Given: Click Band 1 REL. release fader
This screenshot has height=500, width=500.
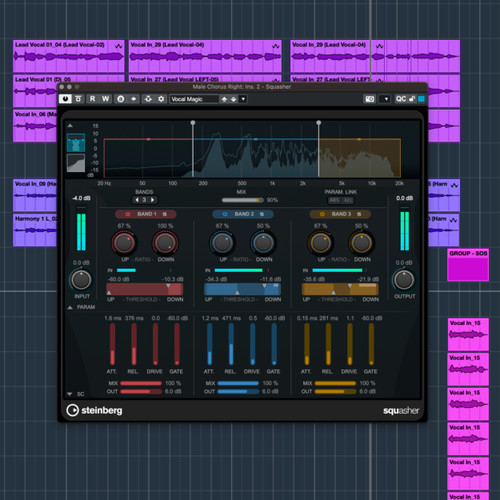Looking at the screenshot, I should (134, 344).
